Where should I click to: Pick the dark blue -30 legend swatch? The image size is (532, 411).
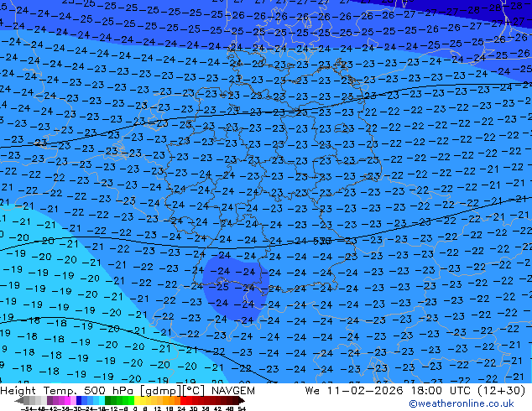79,400
